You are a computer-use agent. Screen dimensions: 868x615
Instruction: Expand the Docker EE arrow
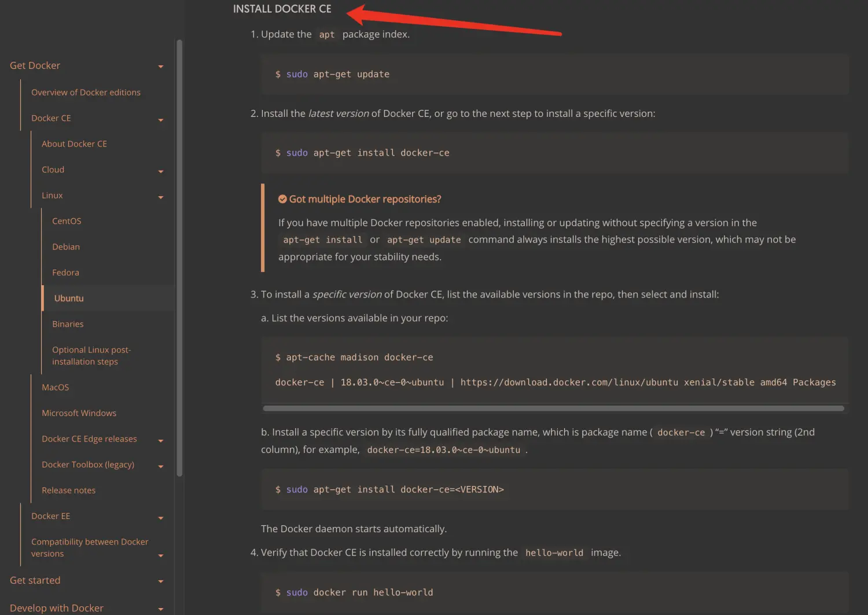coord(161,518)
